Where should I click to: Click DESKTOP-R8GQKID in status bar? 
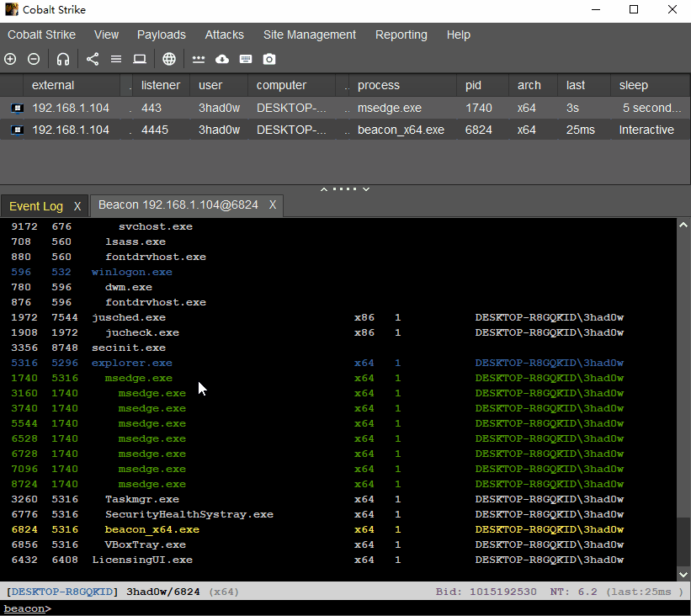[x=61, y=592]
